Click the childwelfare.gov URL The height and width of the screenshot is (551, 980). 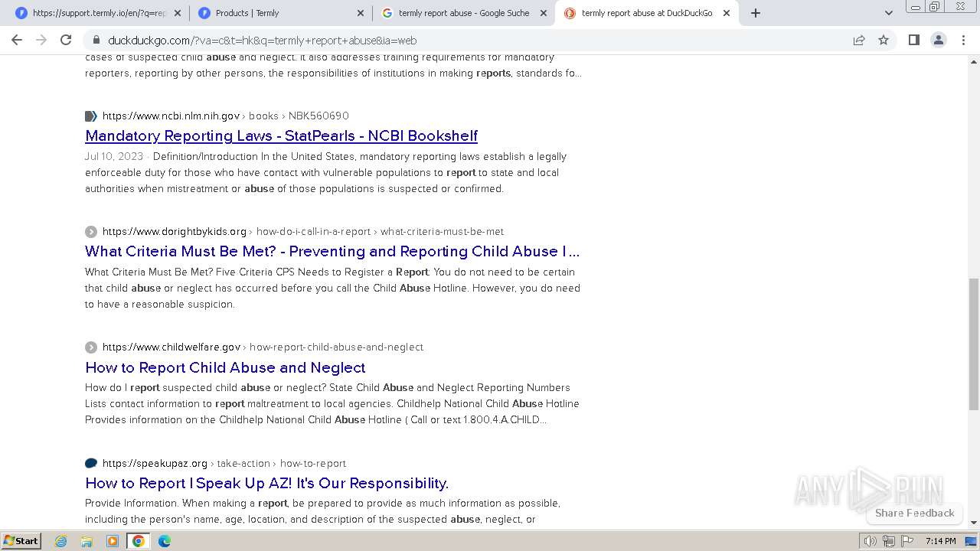tap(171, 347)
